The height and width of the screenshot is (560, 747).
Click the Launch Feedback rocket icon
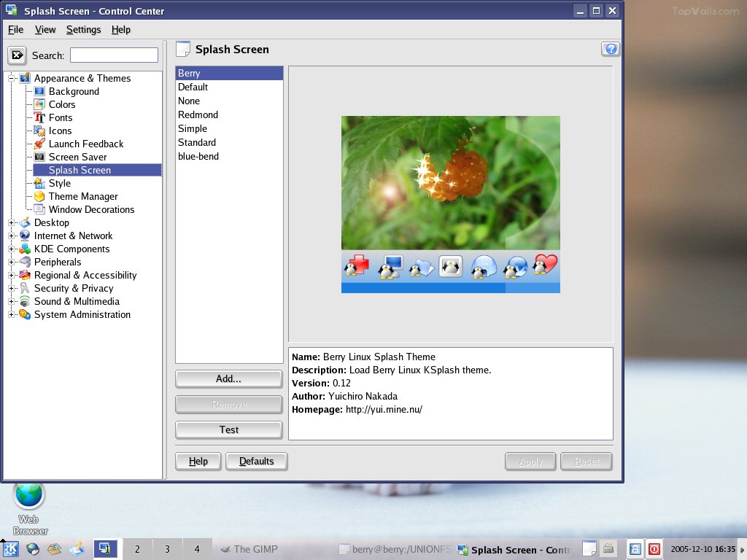[39, 144]
